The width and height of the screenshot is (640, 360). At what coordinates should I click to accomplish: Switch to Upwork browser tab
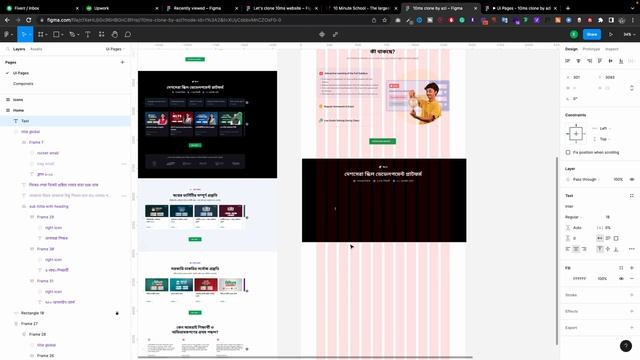point(122,8)
